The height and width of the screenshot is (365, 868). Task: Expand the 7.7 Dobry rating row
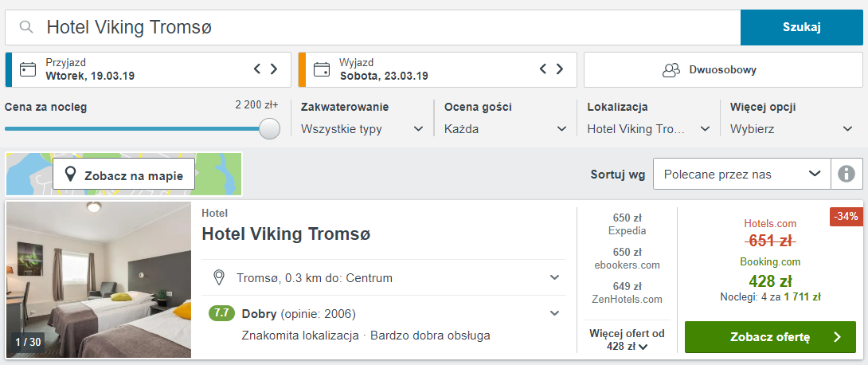tap(384, 324)
